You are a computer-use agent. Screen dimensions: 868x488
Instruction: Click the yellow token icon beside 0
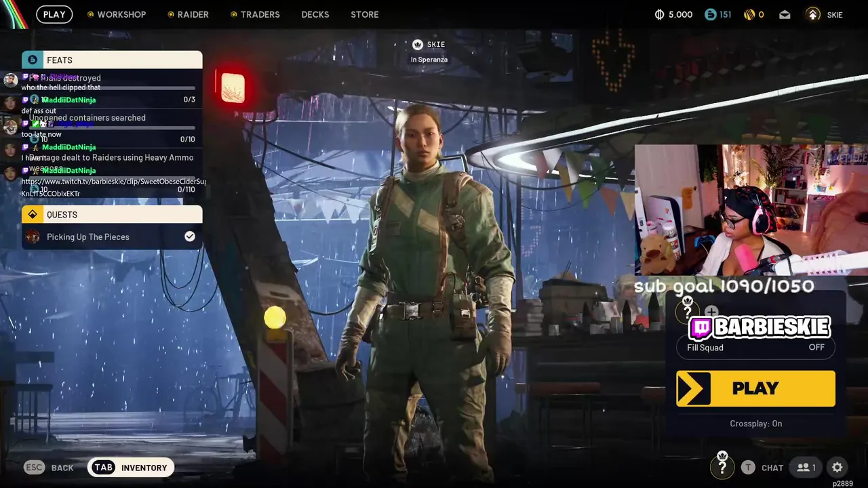click(749, 14)
